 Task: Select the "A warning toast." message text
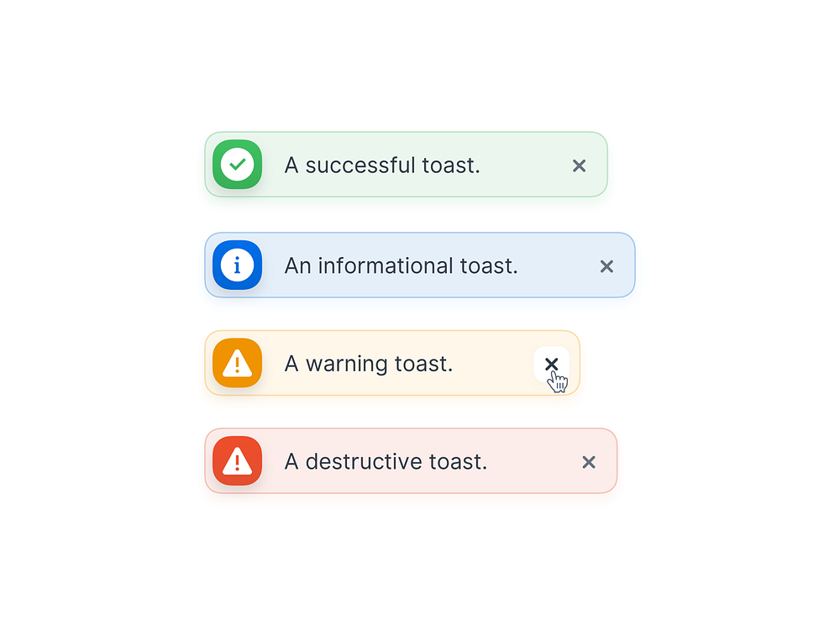click(370, 363)
